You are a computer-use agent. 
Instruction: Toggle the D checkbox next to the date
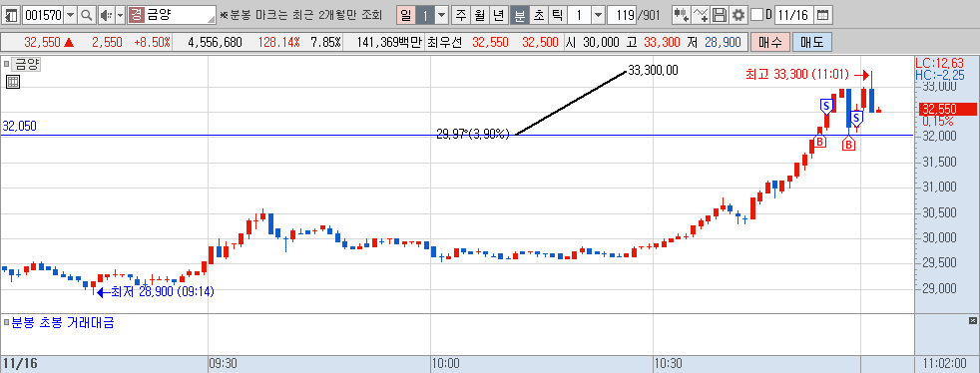(756, 15)
